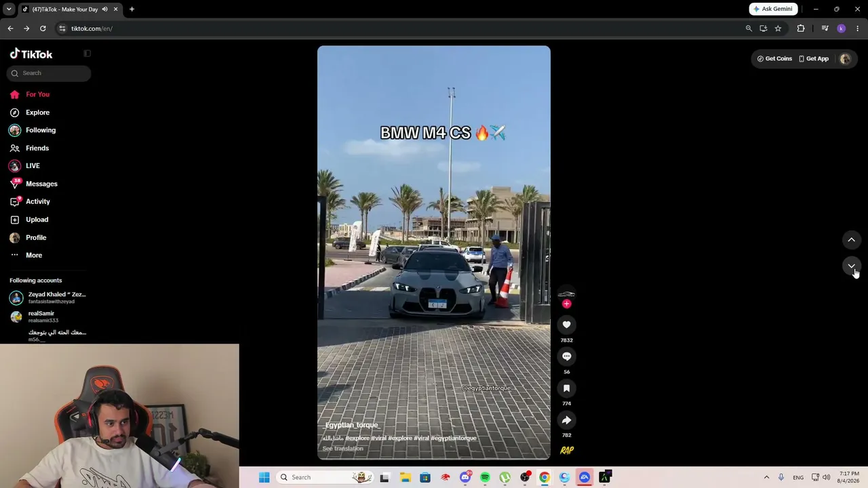Viewport: 868px width, 488px height.
Task: Close the TikTok browser tab
Action: [115, 9]
